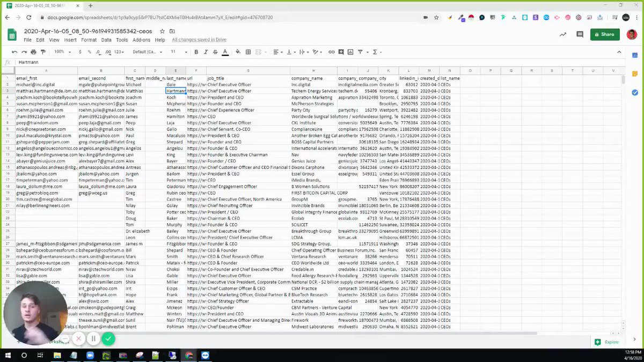
Task: Open the Zoom 100% dropdown
Action: (62, 52)
